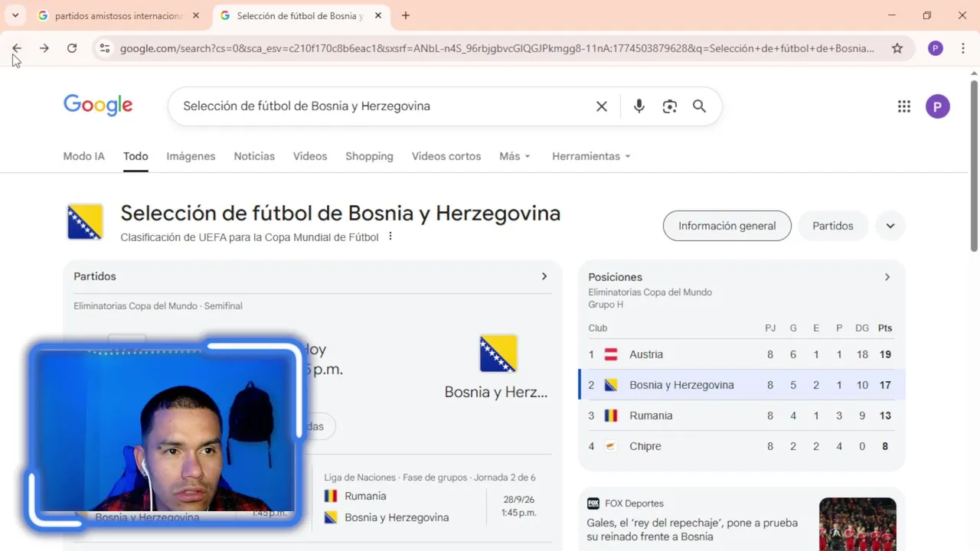The image size is (980, 551).
Task: Open the Partidos card arrow
Action: click(x=544, y=276)
